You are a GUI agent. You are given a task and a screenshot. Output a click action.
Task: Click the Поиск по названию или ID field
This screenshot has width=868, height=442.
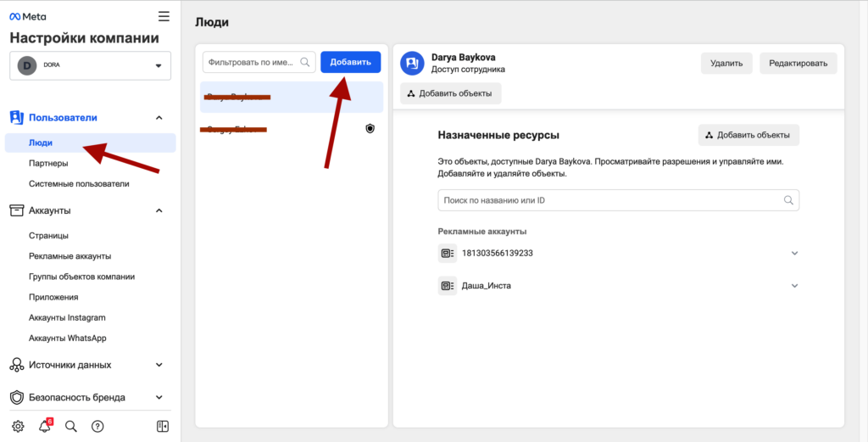tap(610, 200)
